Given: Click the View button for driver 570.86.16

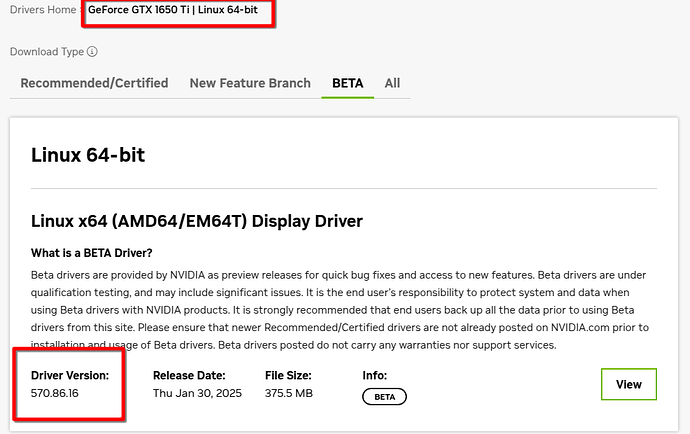Looking at the screenshot, I should [x=629, y=384].
